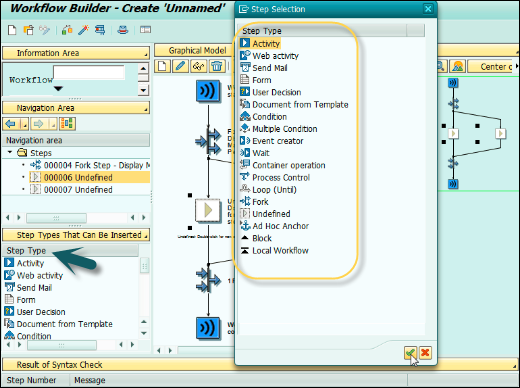Click Web activity in left Step Type list
Screen dimensions: 520x388
click(x=34, y=276)
